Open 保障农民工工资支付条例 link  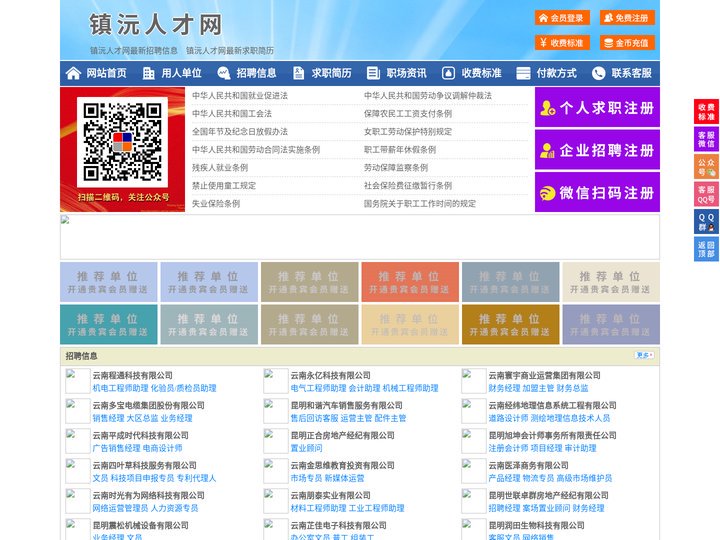(408, 113)
